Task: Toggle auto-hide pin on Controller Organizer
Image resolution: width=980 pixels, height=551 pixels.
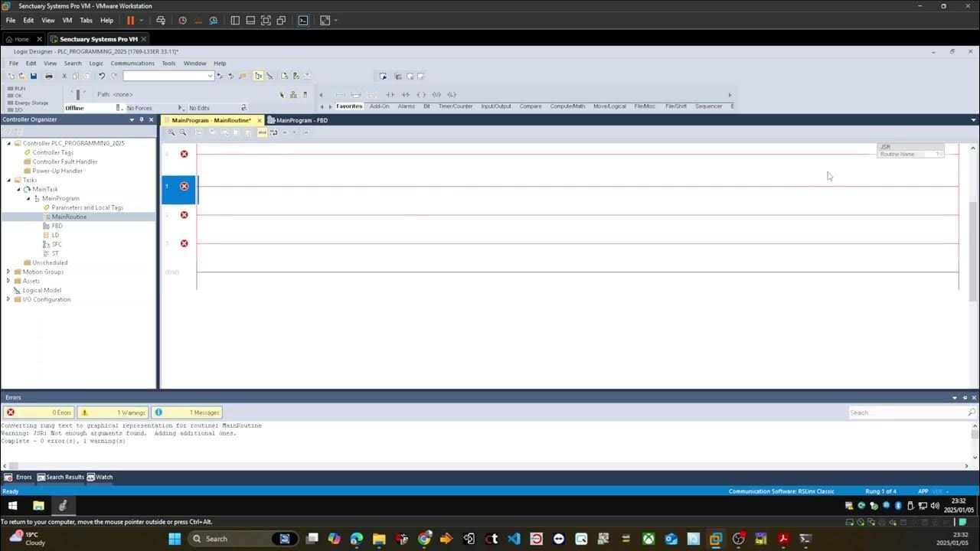Action: tap(142, 119)
